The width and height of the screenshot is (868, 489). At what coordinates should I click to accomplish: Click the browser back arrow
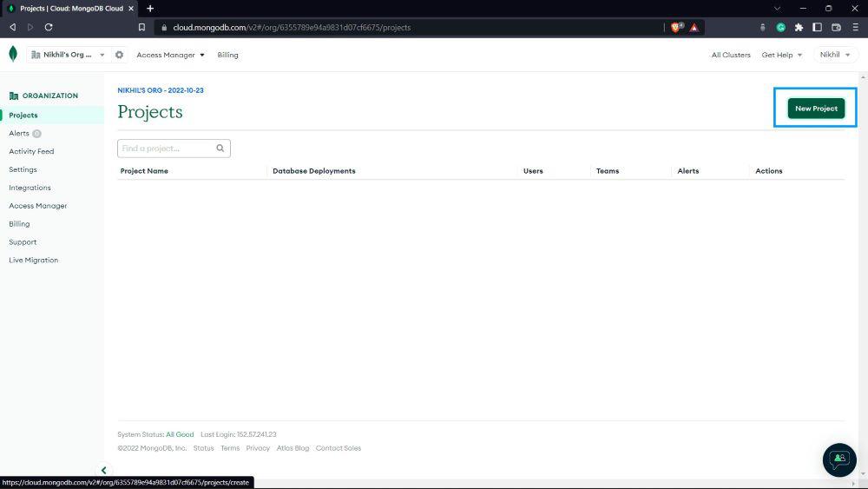pyautogui.click(x=13, y=27)
